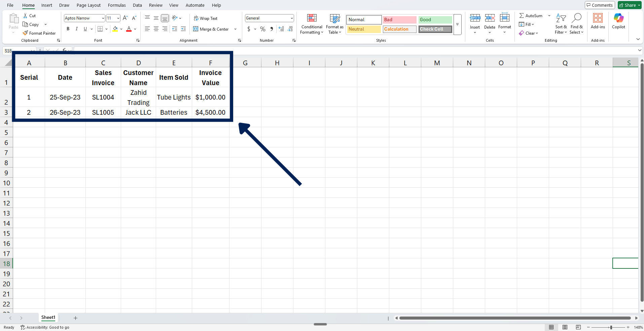Expand Merge & Center dropdown arrow
The image size is (644, 331).
[235, 29]
